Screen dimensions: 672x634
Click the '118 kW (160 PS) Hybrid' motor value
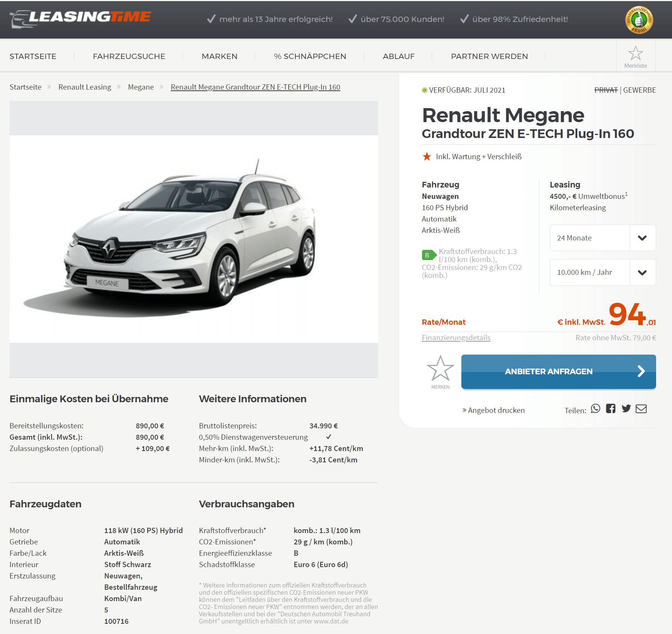pos(144,530)
